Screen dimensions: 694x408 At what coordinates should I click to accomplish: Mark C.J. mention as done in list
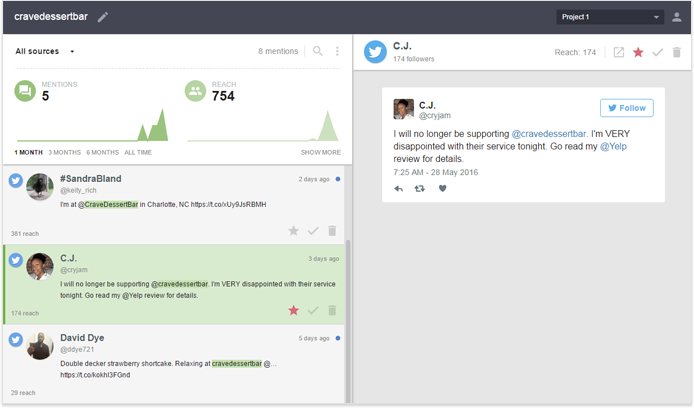tap(313, 310)
